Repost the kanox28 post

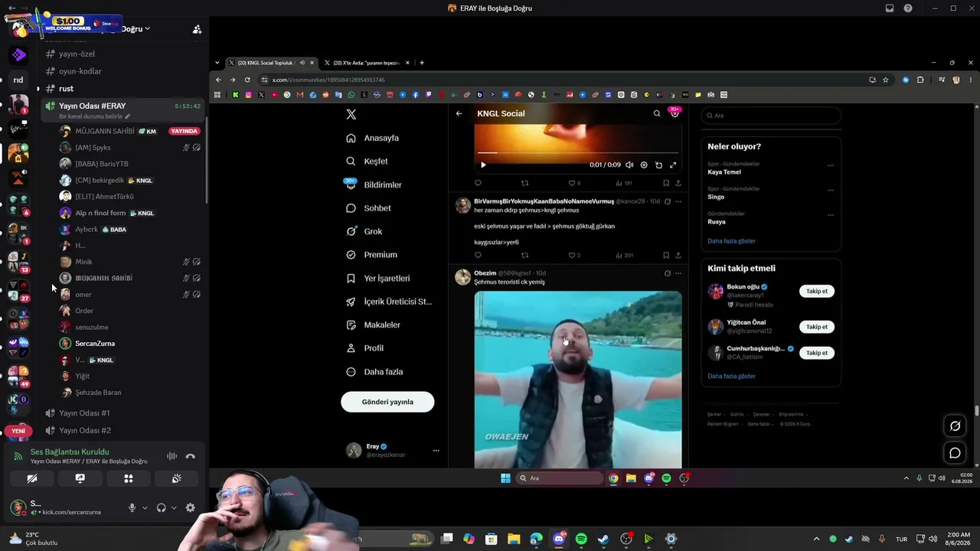click(524, 255)
